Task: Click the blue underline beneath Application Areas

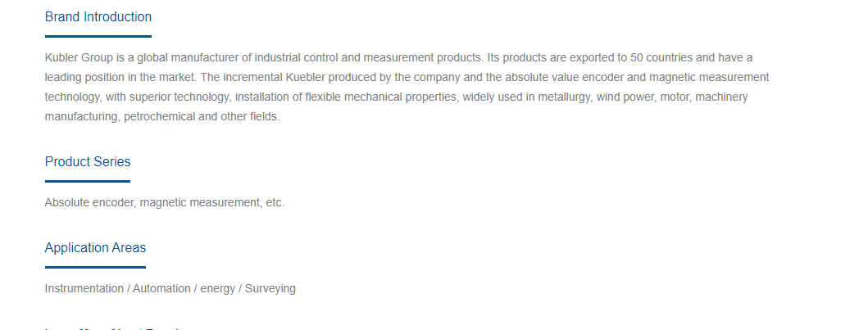Action: (x=95, y=267)
